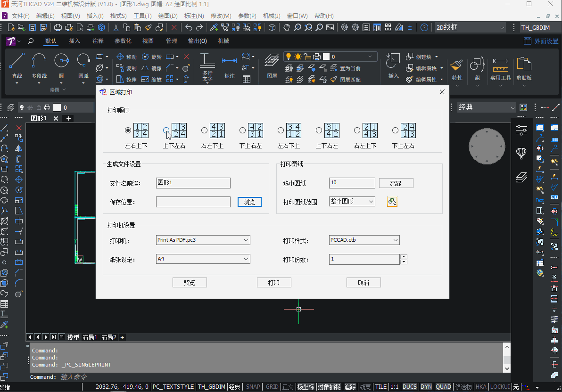562x392 pixels.
Task: Select the 多段线 polyline tool
Action: point(39,66)
